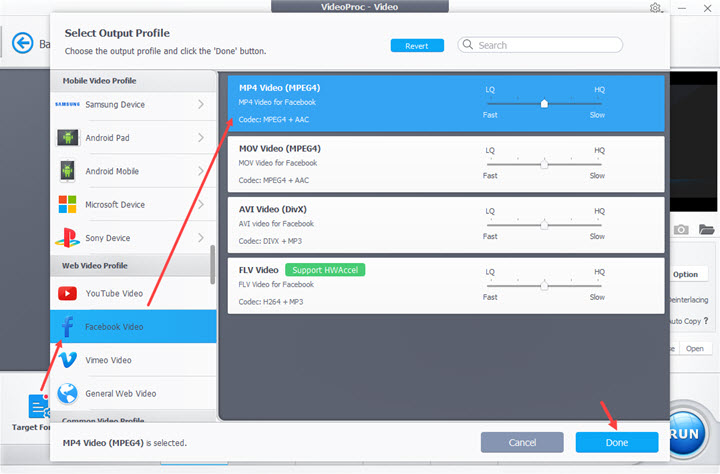
Task: Click the YouTube play icon
Action: point(68,293)
